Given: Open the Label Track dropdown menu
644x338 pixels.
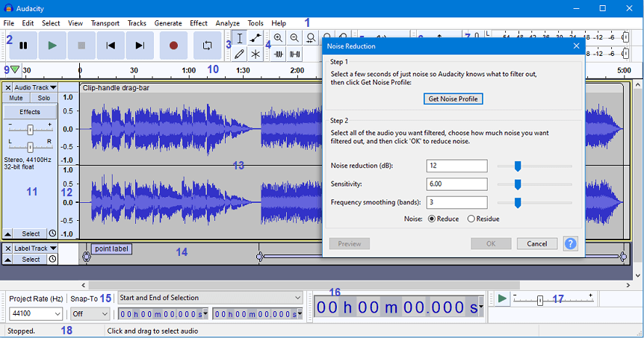Looking at the screenshot, I should point(35,248).
